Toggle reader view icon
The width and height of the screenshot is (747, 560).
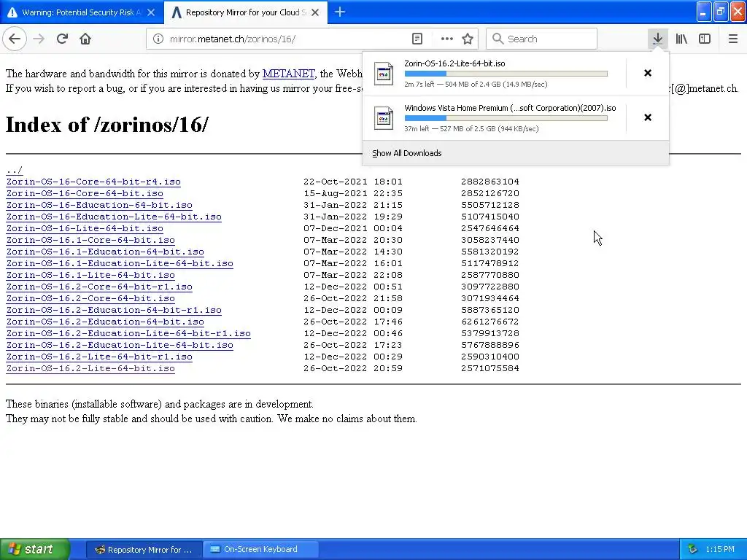[x=417, y=39]
